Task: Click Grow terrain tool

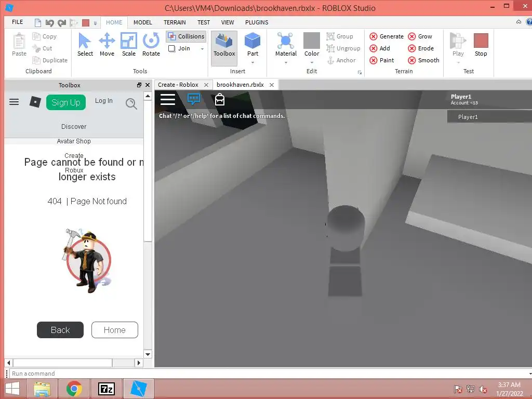Action: coord(420,36)
